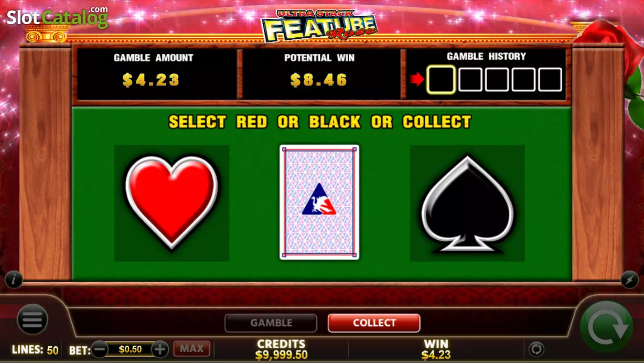
Task: Click the Ultra Stack Feature Rose logo
Action: pyautogui.click(x=319, y=25)
